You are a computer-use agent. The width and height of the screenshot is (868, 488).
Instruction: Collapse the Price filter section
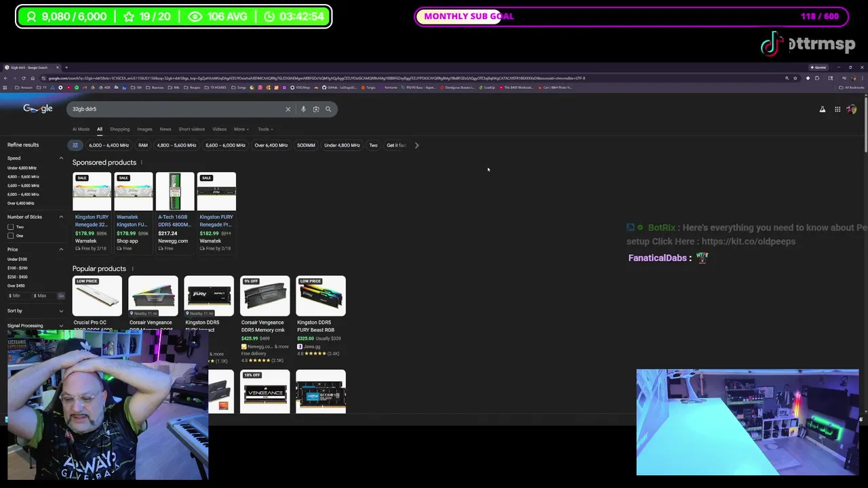[61, 249]
